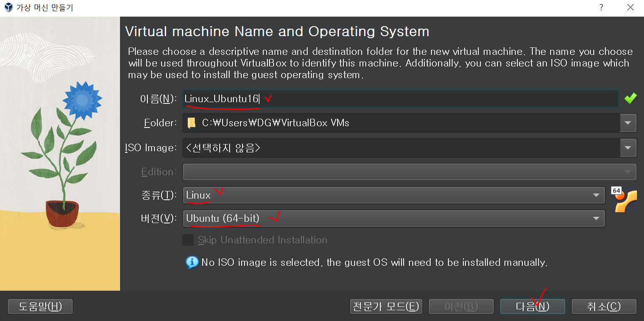The width and height of the screenshot is (644, 321).
Task: Click the yellow folder icon in the Folder field
Action: coord(191,123)
